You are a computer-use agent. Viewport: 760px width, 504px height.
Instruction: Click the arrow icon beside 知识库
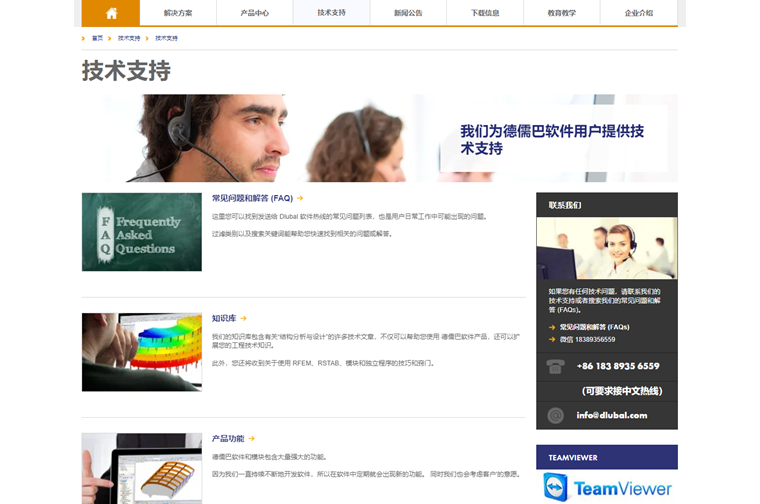pyautogui.click(x=243, y=318)
